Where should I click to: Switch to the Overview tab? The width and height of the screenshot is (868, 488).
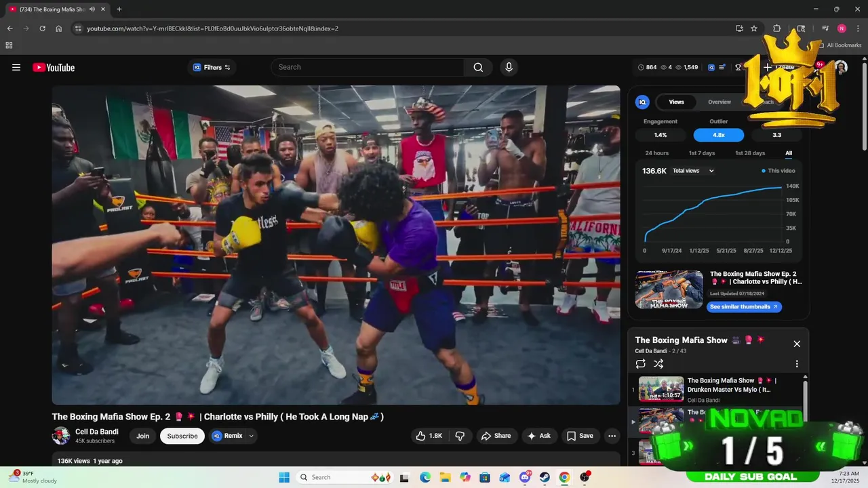point(719,102)
